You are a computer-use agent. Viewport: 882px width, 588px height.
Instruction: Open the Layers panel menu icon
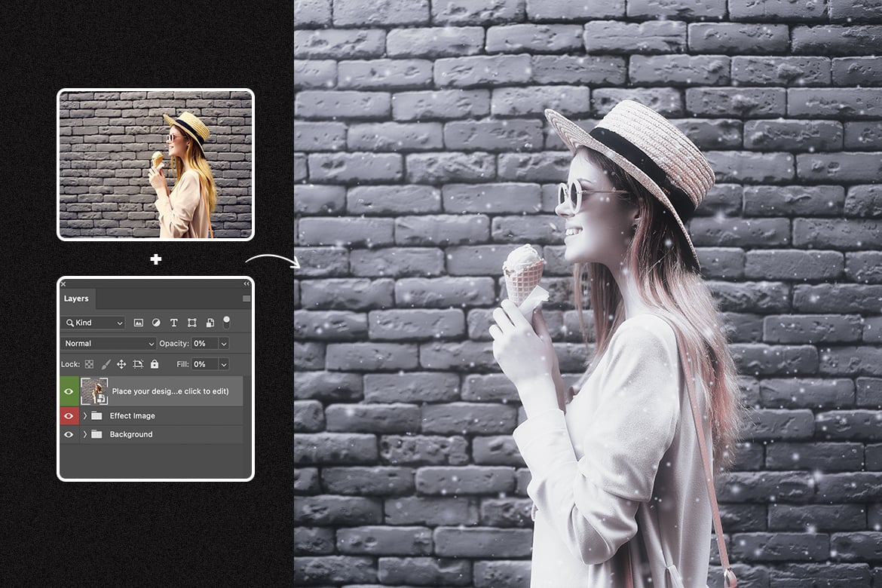pos(246,299)
